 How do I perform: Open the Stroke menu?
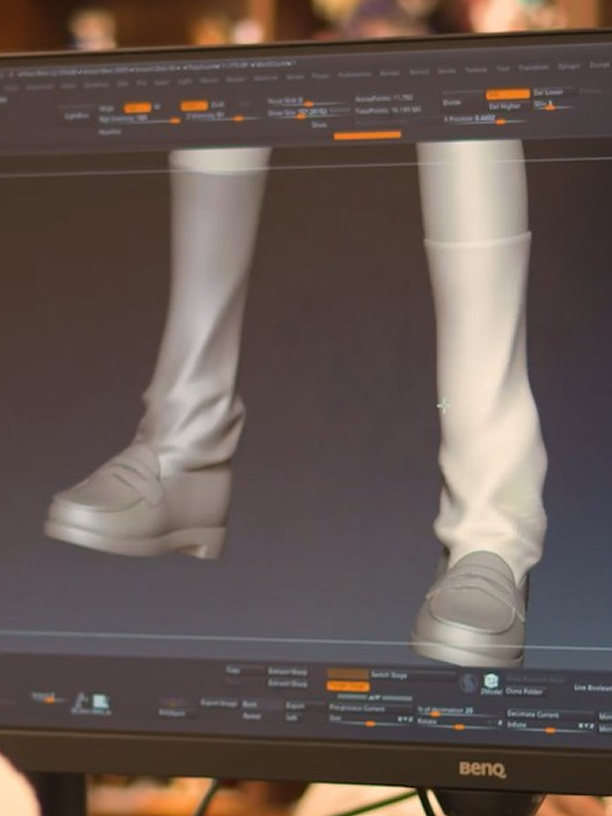447,71
